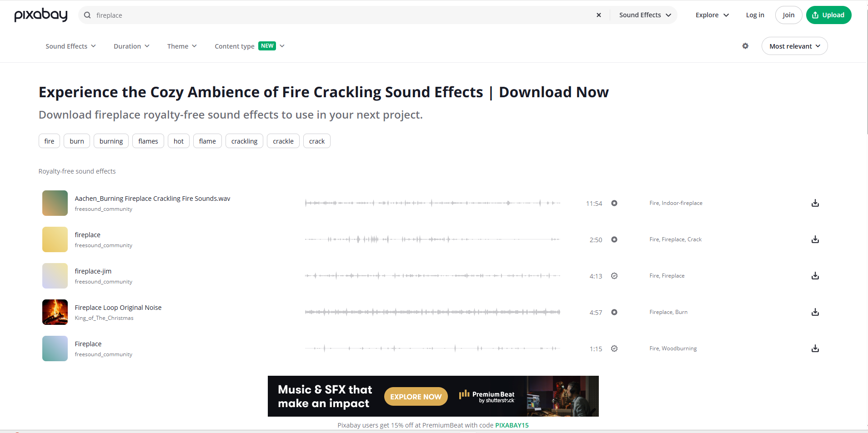Expand the Content type filter
The image size is (868, 433).
tap(249, 46)
